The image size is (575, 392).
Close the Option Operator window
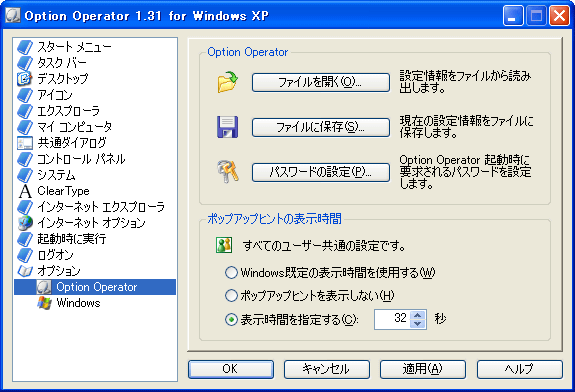tap(559, 16)
